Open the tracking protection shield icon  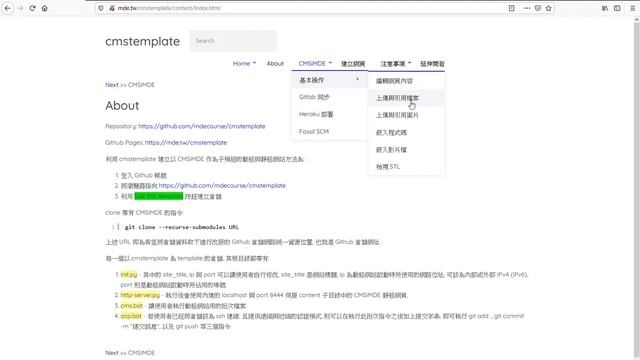101,8
